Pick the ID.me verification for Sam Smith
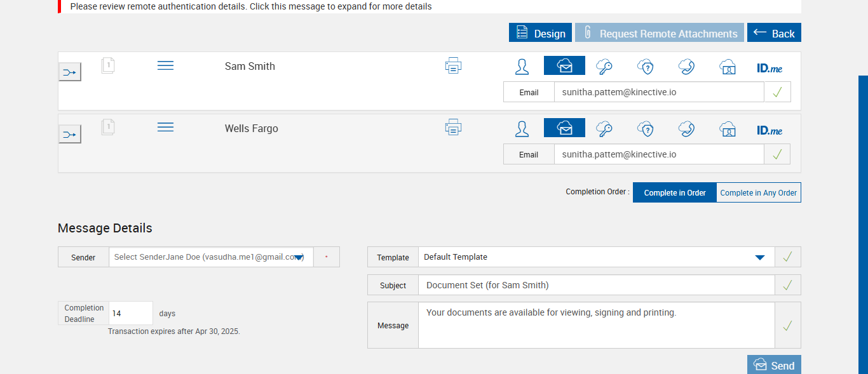The width and height of the screenshot is (868, 374). [x=770, y=67]
